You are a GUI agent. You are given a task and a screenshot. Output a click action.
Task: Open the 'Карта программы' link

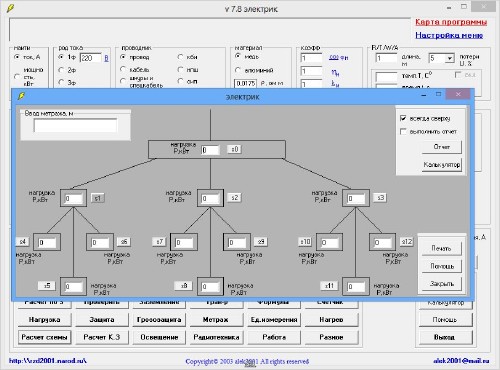point(451,22)
